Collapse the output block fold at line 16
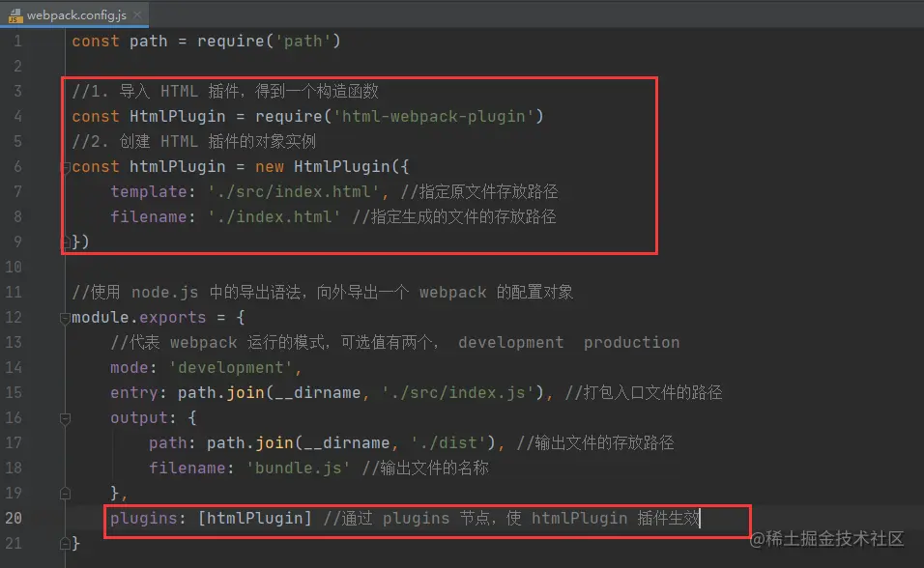 click(66, 419)
